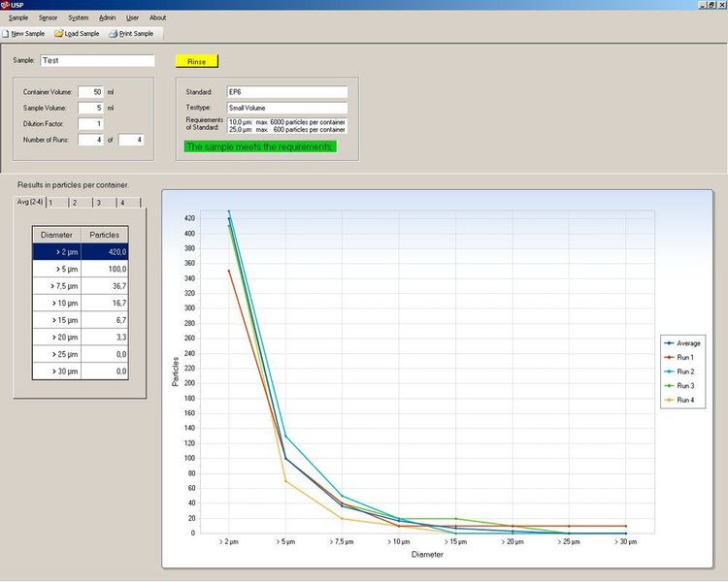Click the particles value 36,7
Image resolution: width=728 pixels, height=582 pixels.
pyautogui.click(x=105, y=286)
